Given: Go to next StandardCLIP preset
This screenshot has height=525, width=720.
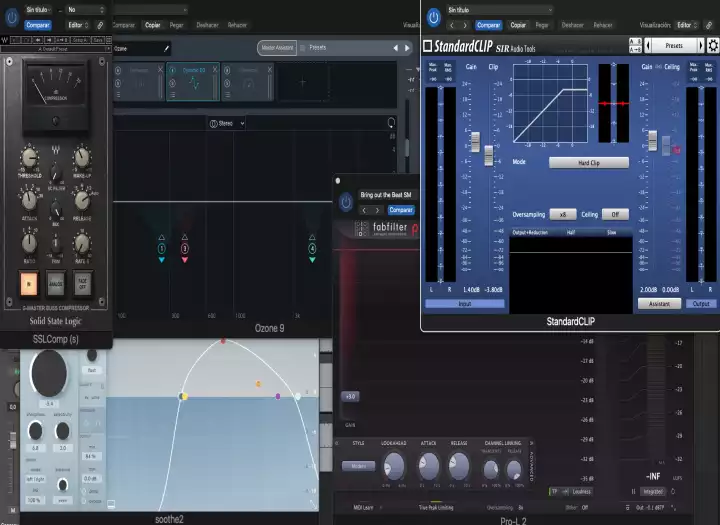Looking at the screenshot, I should coord(701,45).
